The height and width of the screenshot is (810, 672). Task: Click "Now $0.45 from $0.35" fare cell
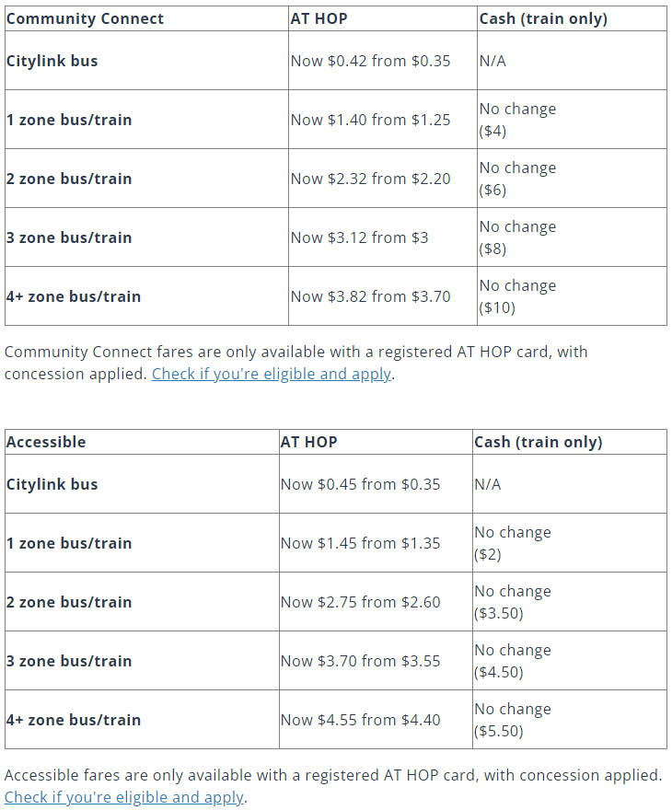click(x=360, y=484)
